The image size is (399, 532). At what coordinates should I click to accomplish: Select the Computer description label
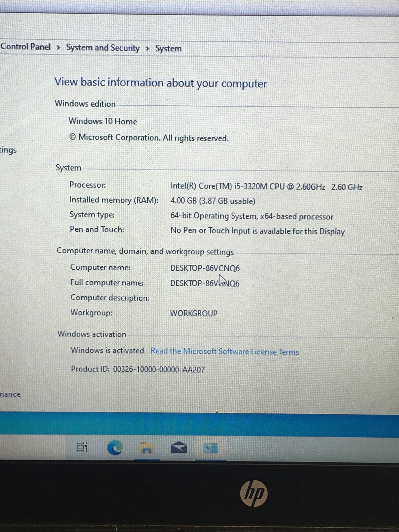coord(110,298)
